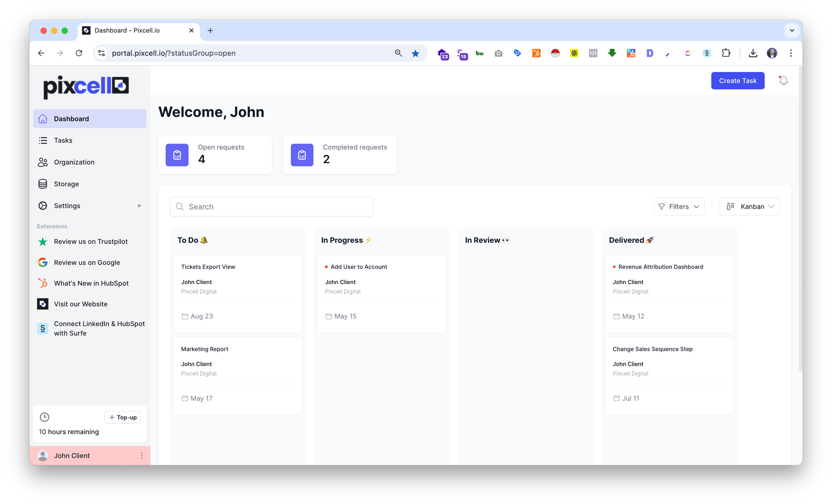Viewport: 832px width, 504px height.
Task: Open the Add User to Account card
Action: (381, 293)
